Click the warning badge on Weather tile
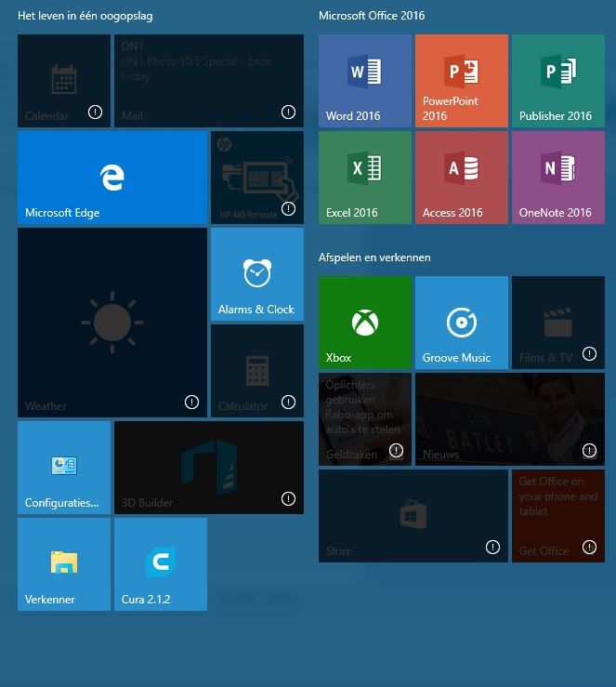Viewport: 616px width, 687px height. pyautogui.click(x=191, y=402)
